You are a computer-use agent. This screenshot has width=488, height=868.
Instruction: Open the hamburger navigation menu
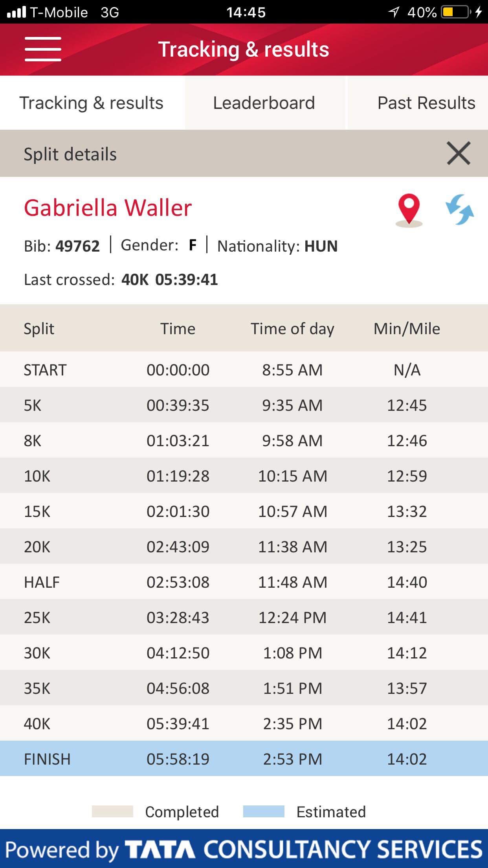[43, 49]
